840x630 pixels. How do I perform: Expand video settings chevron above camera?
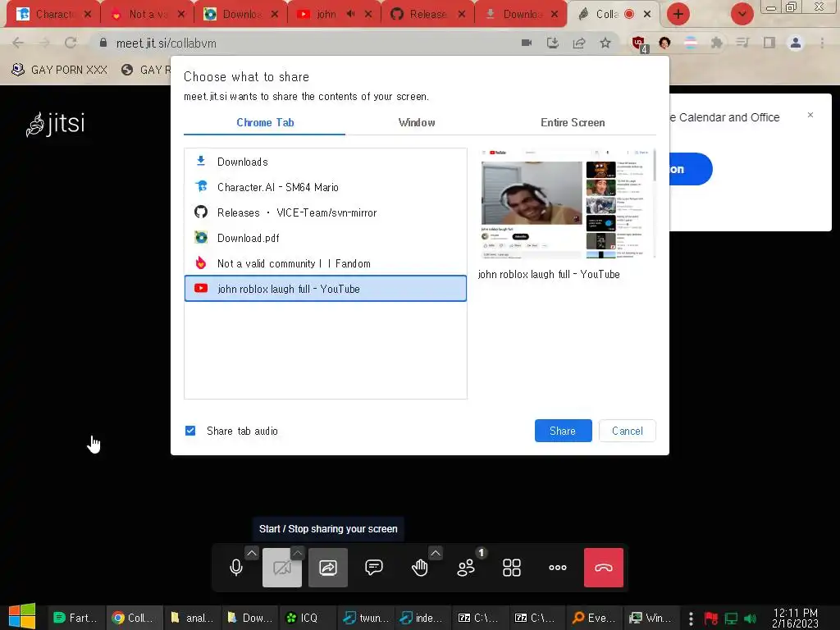coord(298,552)
